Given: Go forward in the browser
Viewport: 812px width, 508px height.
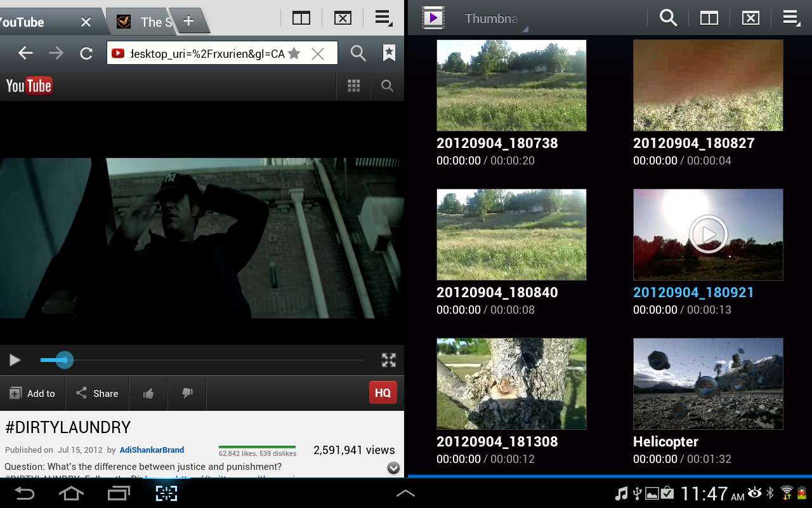Looking at the screenshot, I should click(x=56, y=53).
